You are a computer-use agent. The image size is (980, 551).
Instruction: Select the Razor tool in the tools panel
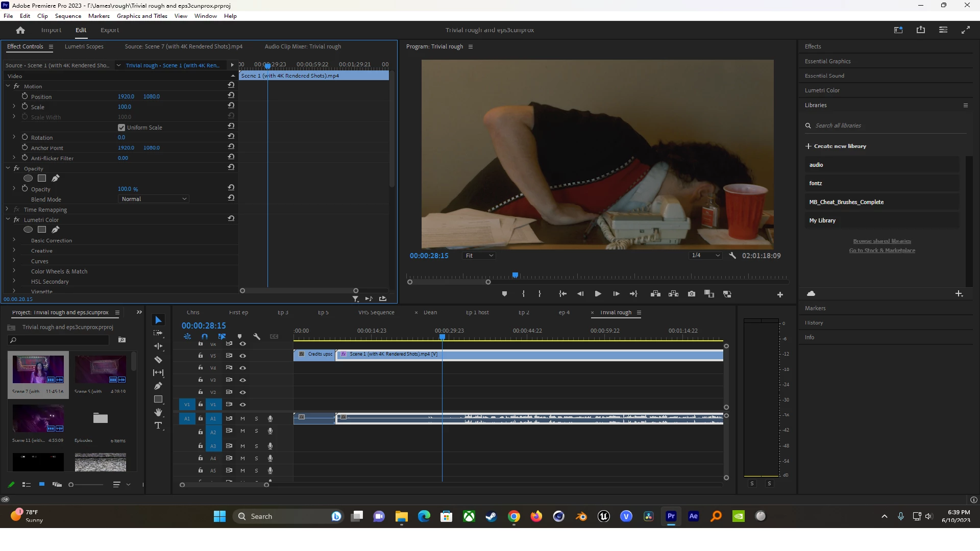158,360
